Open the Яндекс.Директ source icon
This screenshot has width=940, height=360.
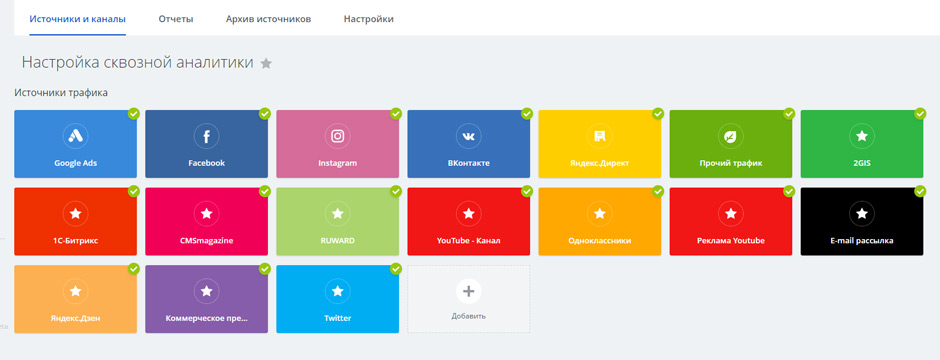coord(599,137)
